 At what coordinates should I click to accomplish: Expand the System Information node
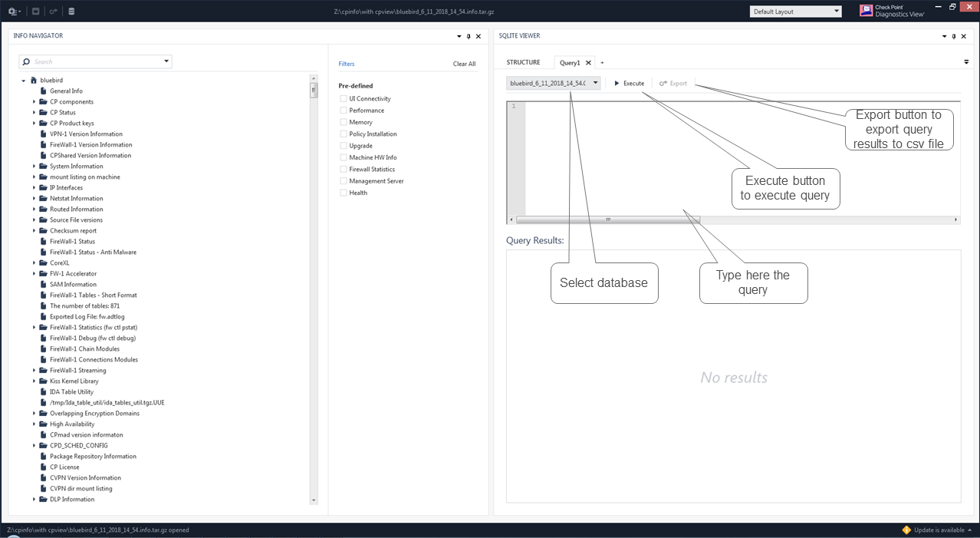[x=34, y=167]
